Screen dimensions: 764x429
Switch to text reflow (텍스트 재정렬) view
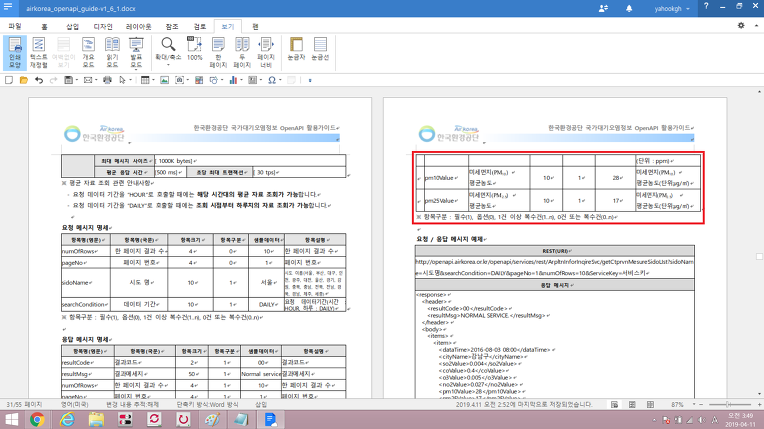click(x=38, y=52)
